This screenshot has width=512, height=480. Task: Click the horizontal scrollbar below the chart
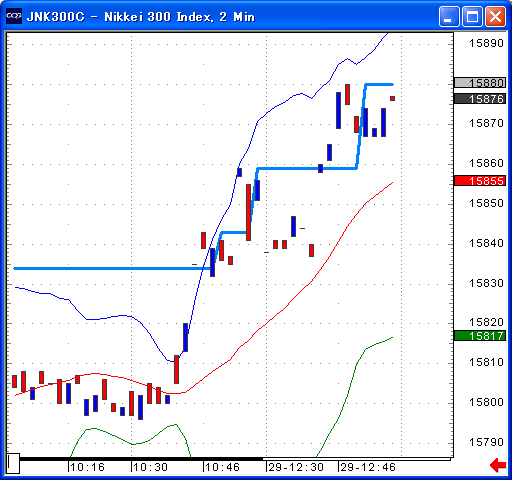235,459
